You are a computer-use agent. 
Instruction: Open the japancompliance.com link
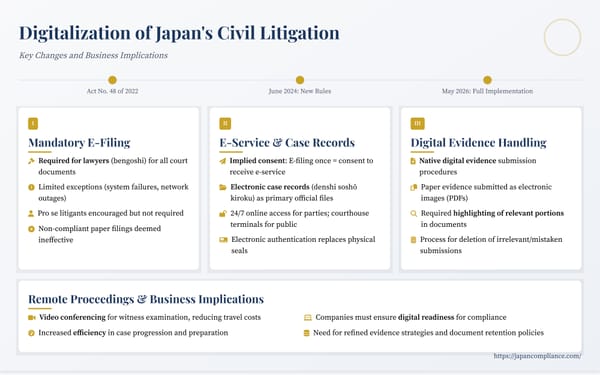coord(537,356)
